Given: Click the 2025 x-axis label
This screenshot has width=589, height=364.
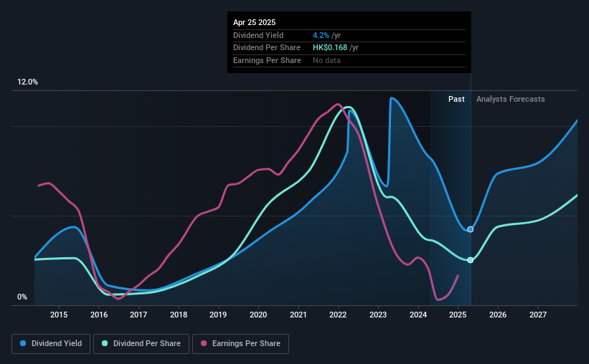Looking at the screenshot, I should (458, 315).
